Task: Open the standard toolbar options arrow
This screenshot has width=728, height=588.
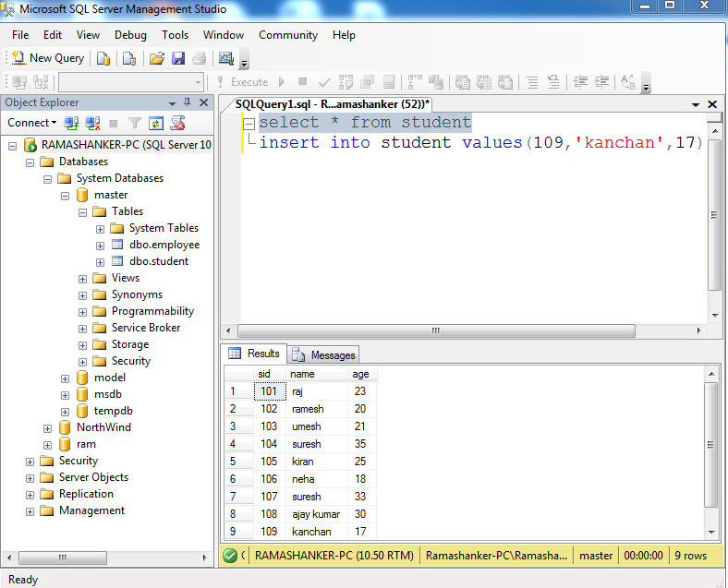Action: (244, 62)
